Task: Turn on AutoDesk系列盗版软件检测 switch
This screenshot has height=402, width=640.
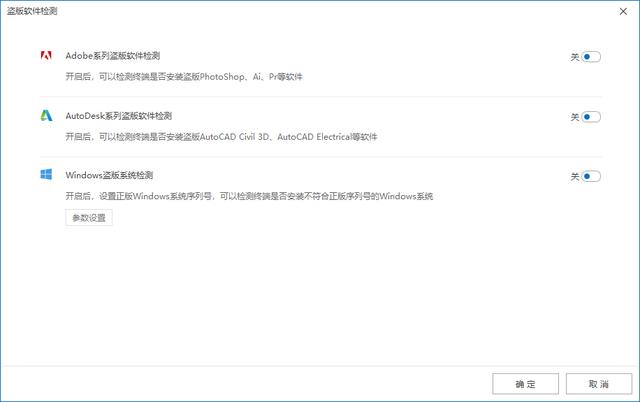Action: tap(591, 117)
